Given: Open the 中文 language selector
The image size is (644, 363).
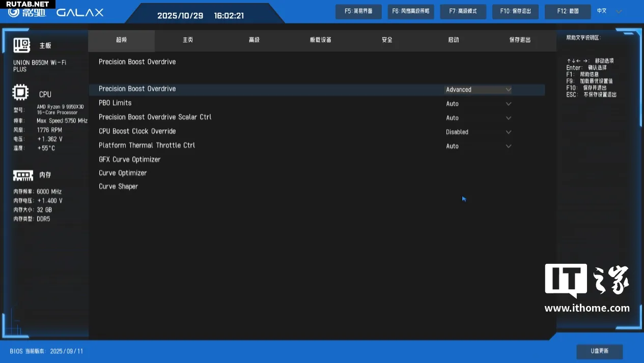Looking at the screenshot, I should point(609,11).
